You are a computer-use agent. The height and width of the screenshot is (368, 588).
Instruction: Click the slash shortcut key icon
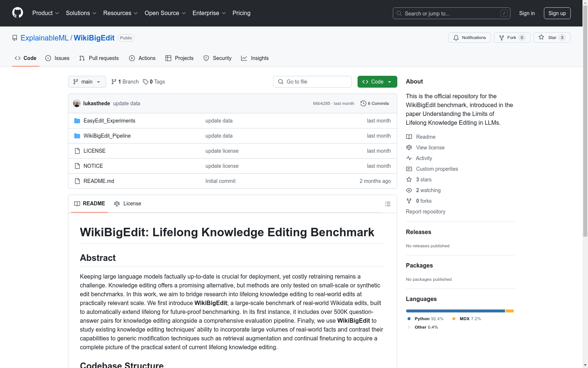(x=504, y=13)
